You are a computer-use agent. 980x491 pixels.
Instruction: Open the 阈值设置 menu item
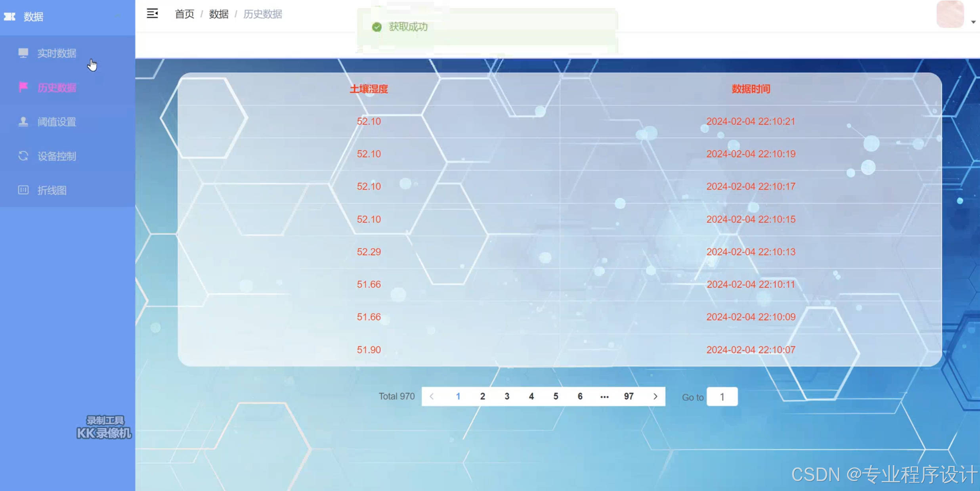[57, 122]
